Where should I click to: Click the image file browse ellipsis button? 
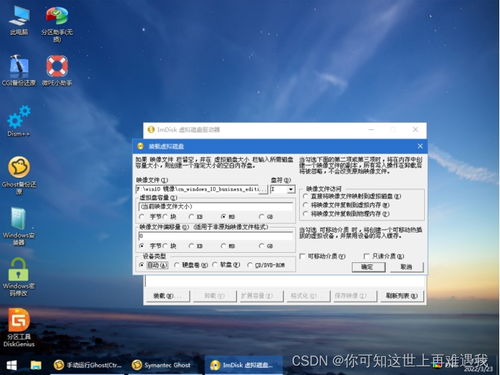263,189
